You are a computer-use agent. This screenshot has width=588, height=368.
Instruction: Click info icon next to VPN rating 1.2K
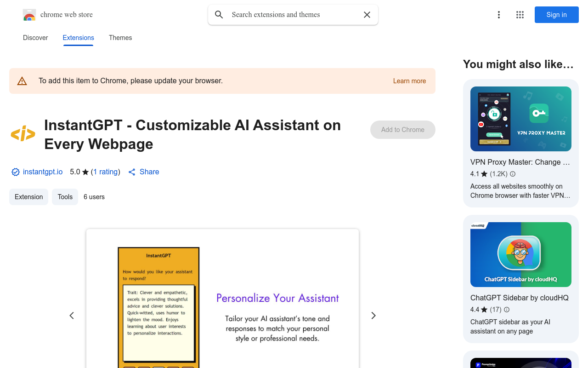[x=513, y=174]
